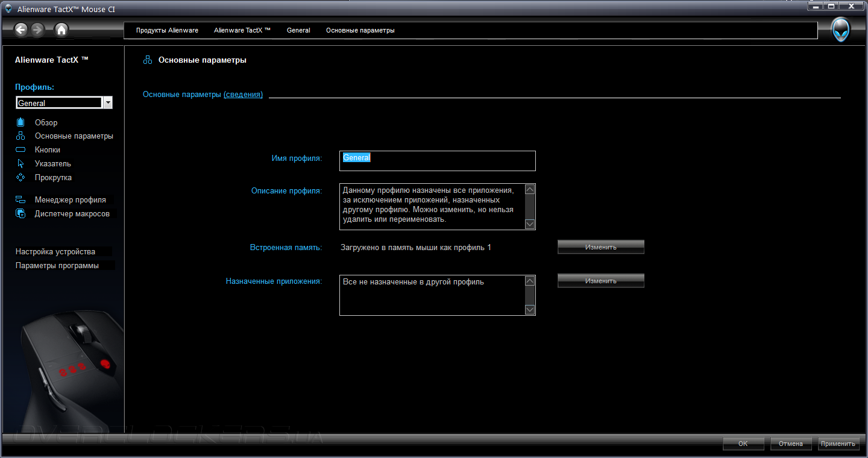Viewport: 868px width, 458px height.
Task: Go back with the left arrow button
Action: coord(21,30)
